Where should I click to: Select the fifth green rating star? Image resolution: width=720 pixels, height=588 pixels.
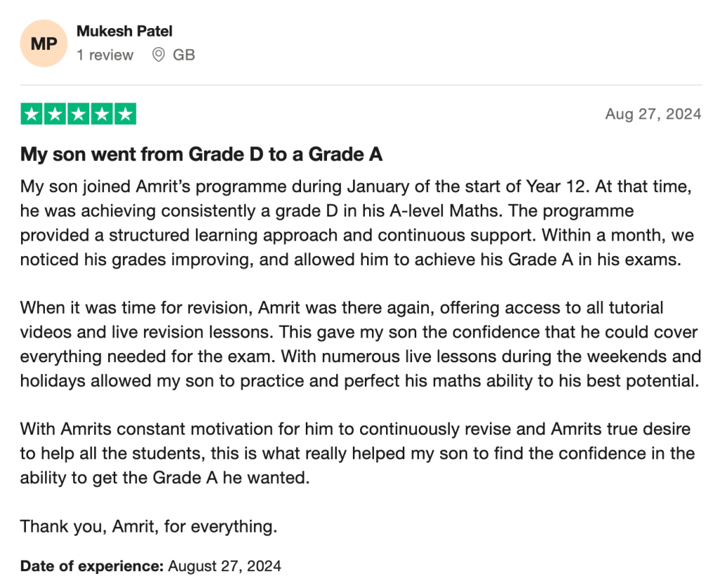click(x=125, y=114)
